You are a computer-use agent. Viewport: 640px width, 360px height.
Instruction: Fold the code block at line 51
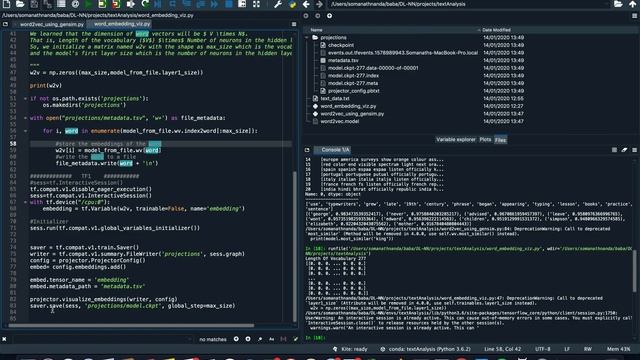pyautogui.click(x=25, y=98)
